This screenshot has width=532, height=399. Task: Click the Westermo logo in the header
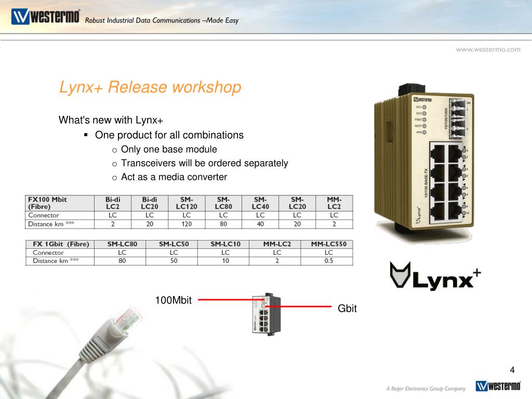(46, 16)
